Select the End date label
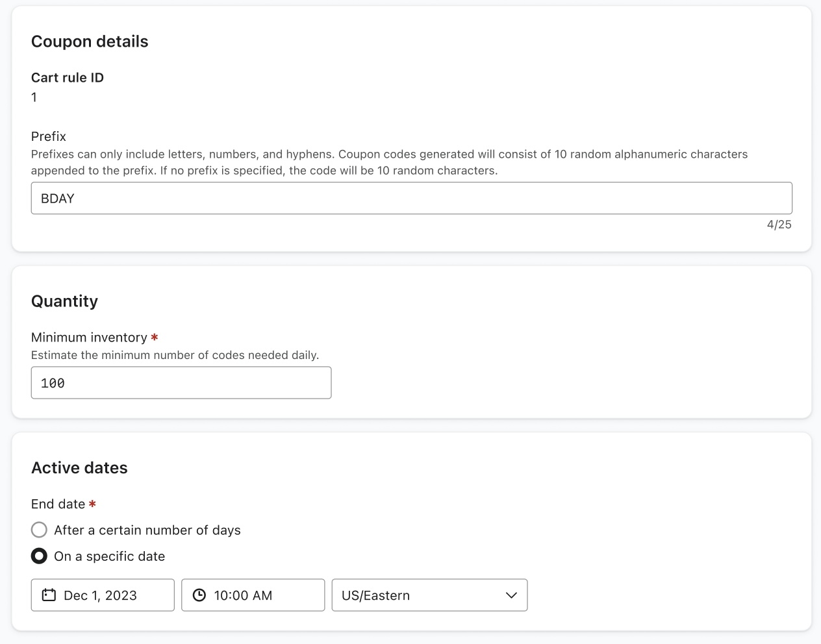The height and width of the screenshot is (644, 821). coord(57,504)
